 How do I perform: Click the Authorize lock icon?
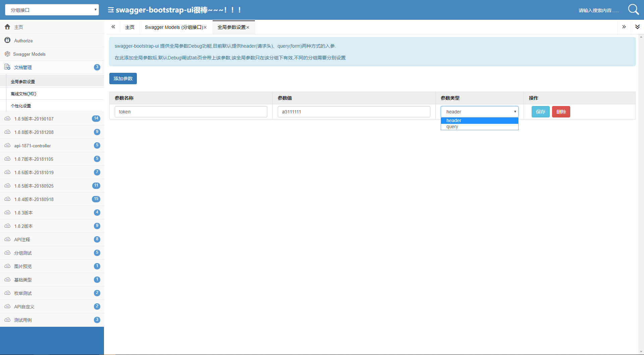click(x=7, y=40)
